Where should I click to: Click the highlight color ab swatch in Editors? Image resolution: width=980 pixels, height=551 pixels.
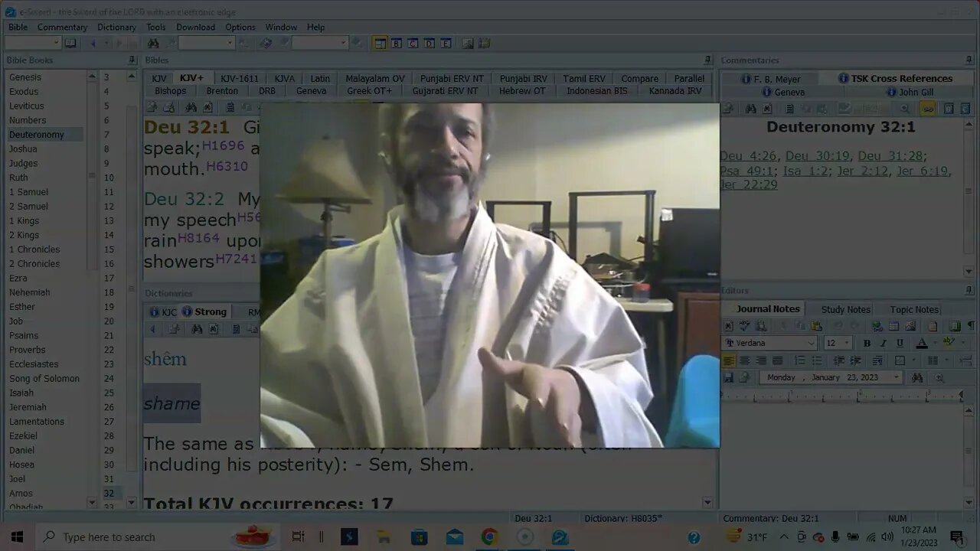pyautogui.click(x=949, y=343)
